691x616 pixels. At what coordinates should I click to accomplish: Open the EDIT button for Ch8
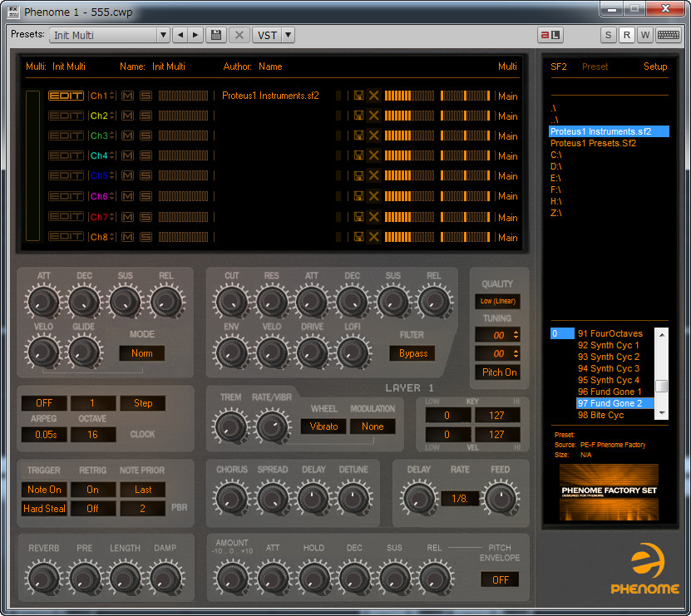[66, 237]
